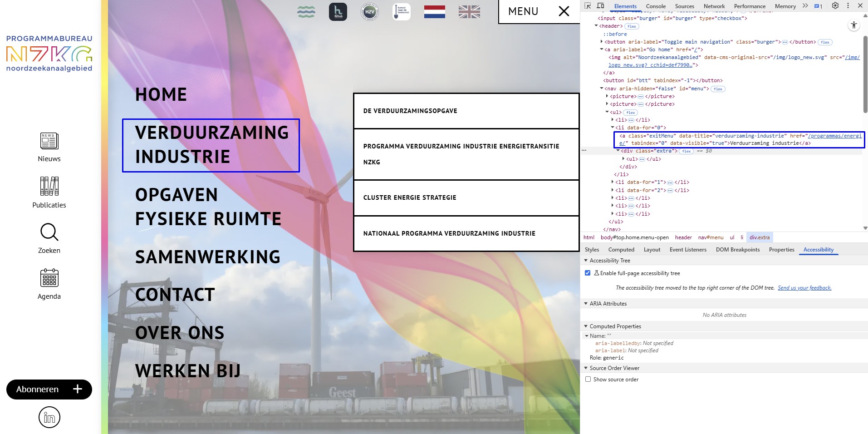This screenshot has height=434, width=868.
Task: Toggle the device toolbar icon
Action: [x=600, y=6]
